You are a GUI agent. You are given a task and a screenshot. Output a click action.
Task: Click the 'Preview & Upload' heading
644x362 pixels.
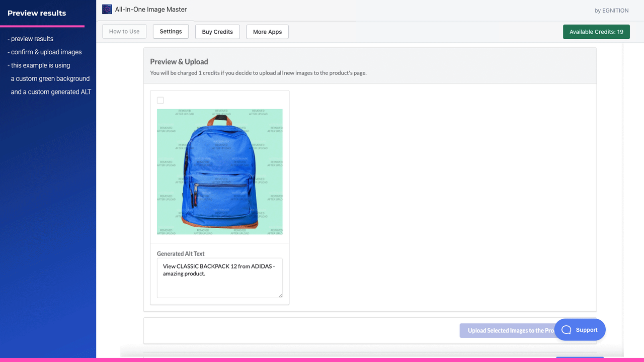179,62
